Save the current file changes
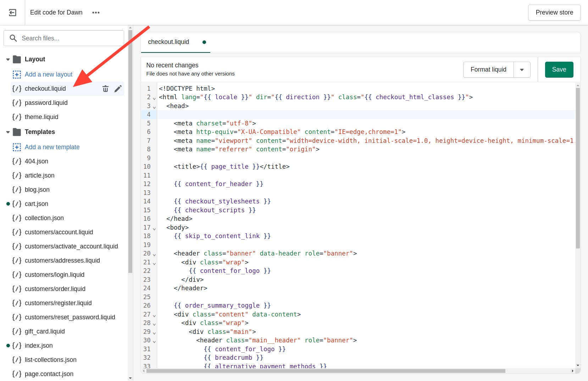This screenshot has height=381, width=588. pyautogui.click(x=559, y=69)
